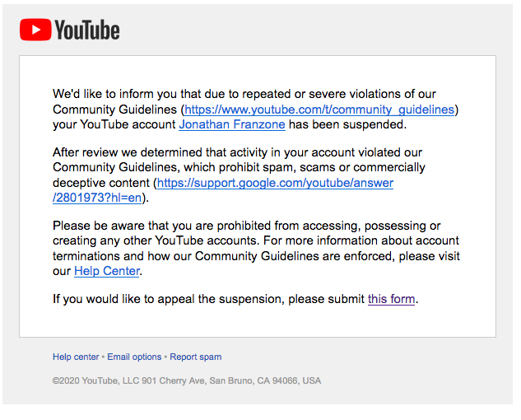Open the "this form" appeal link

tap(391, 299)
